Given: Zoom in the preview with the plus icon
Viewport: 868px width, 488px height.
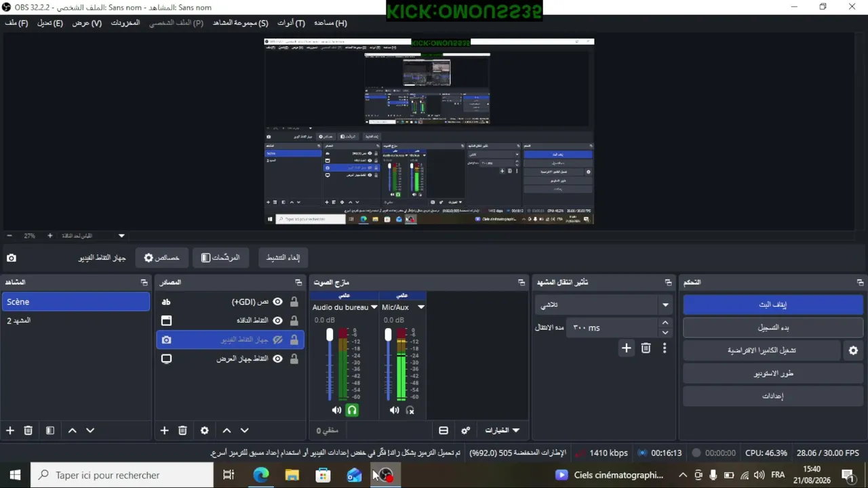Looking at the screenshot, I should coord(50,236).
